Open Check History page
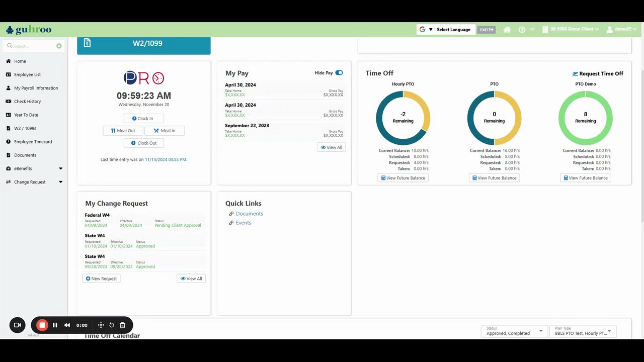This screenshot has height=362, width=644. point(27,102)
